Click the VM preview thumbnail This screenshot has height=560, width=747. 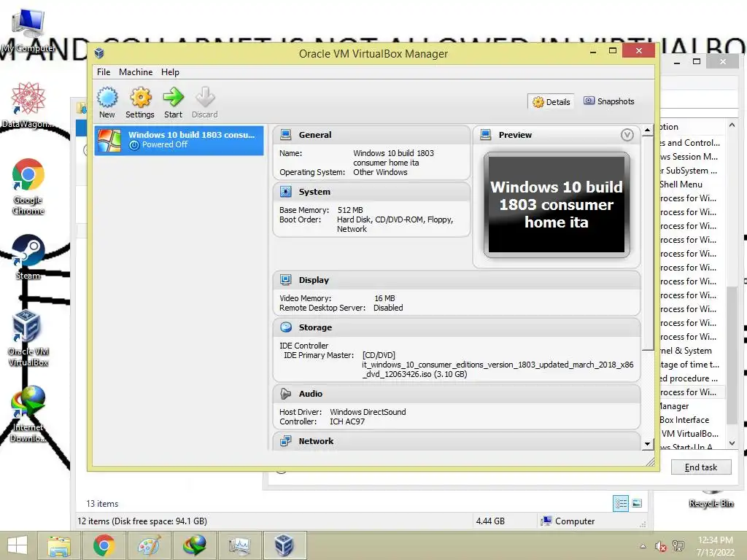(557, 205)
